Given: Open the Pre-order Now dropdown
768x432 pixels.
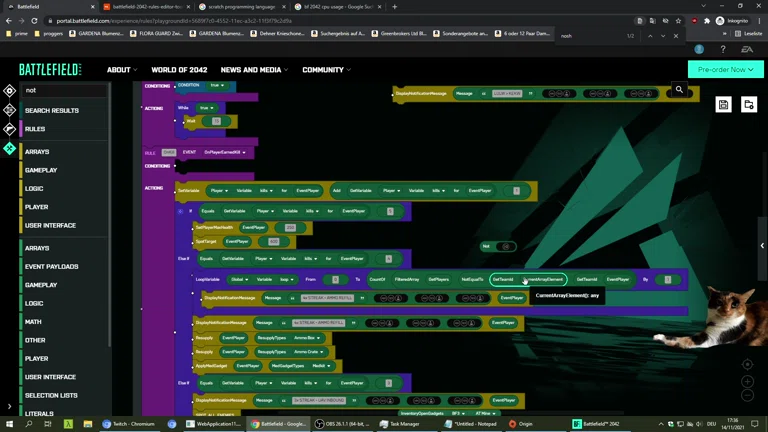Looking at the screenshot, I should pyautogui.click(x=725, y=70).
